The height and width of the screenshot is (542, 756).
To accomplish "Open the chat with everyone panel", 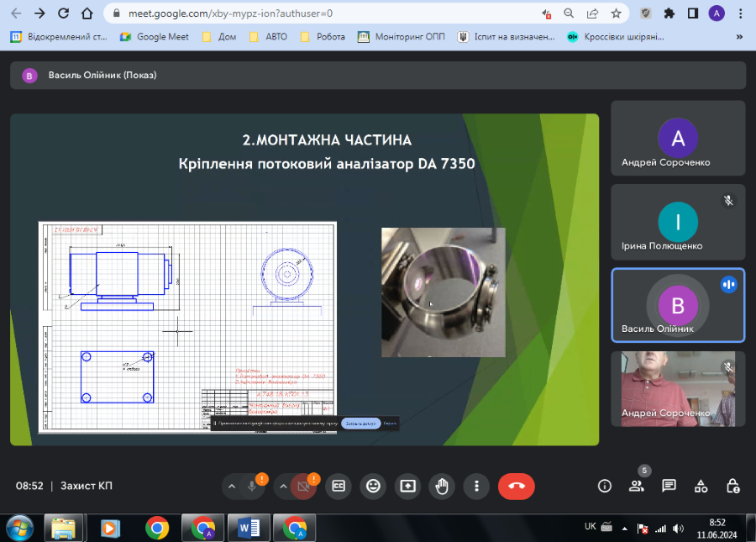I will click(x=669, y=486).
